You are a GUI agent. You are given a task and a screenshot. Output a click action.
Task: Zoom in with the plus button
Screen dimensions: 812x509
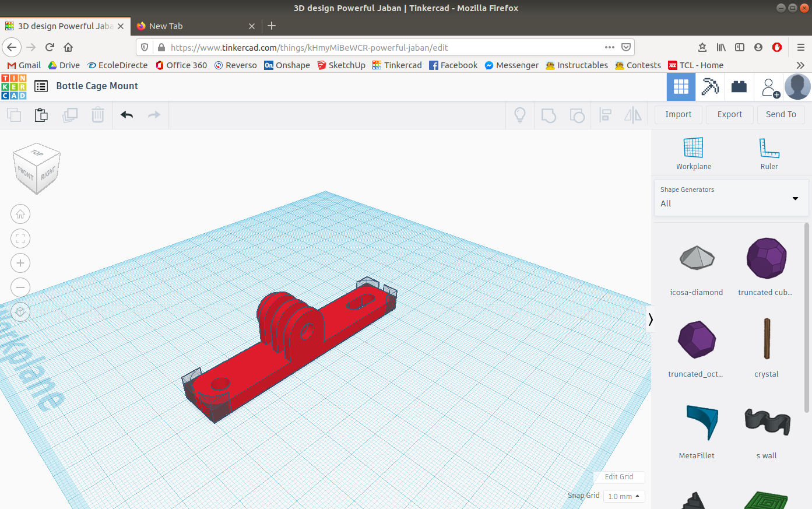tap(20, 263)
